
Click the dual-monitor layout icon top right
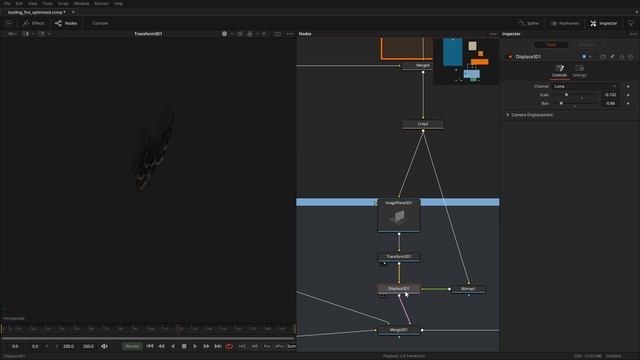631,23
